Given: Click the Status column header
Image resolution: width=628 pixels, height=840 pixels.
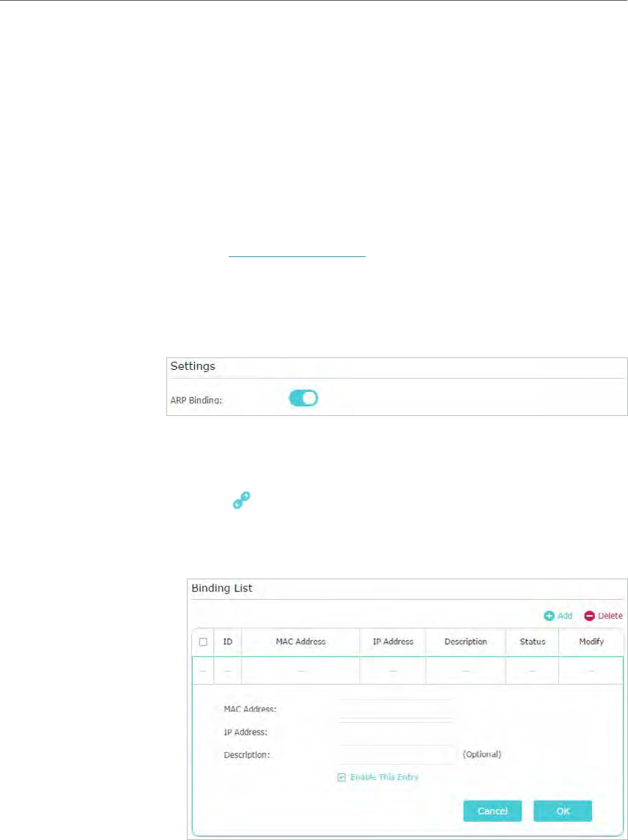Looking at the screenshot, I should pos(532,642).
